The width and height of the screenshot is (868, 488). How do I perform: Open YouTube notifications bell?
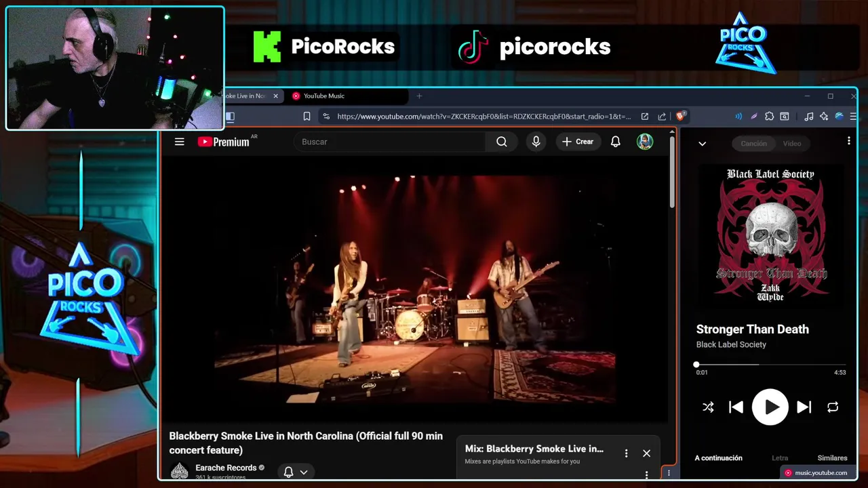coord(616,142)
